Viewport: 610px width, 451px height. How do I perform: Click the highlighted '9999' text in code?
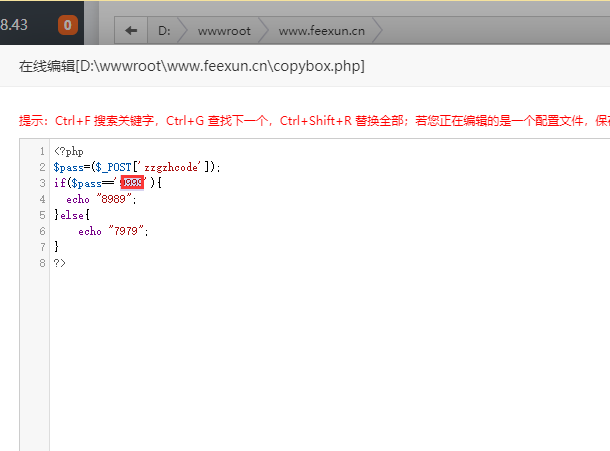[132, 183]
